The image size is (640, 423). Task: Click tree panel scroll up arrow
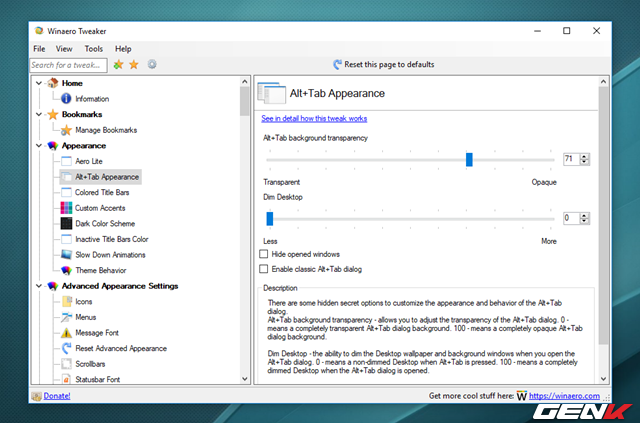pyautogui.click(x=244, y=82)
